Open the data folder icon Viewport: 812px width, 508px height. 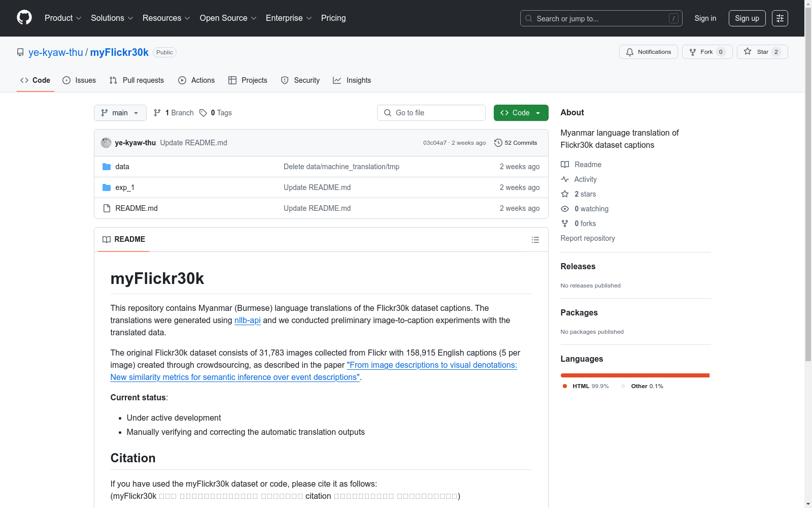pos(107,167)
